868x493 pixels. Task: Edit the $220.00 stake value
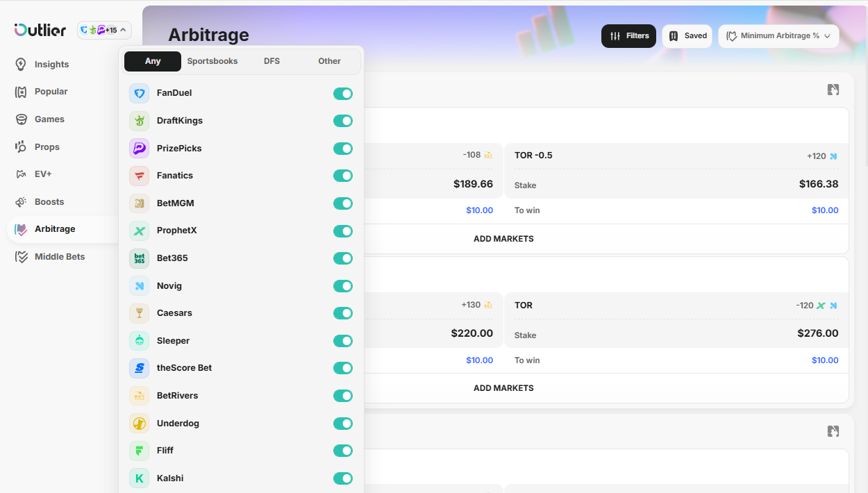pos(472,333)
